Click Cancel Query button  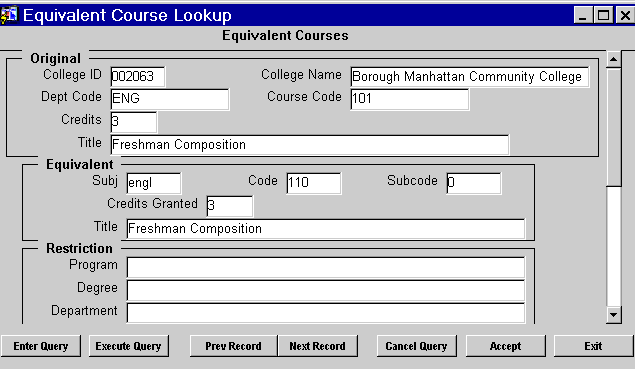point(416,346)
